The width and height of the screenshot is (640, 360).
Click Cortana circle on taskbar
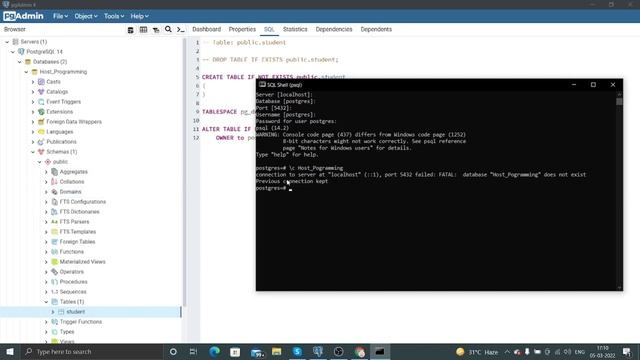tap(173, 351)
